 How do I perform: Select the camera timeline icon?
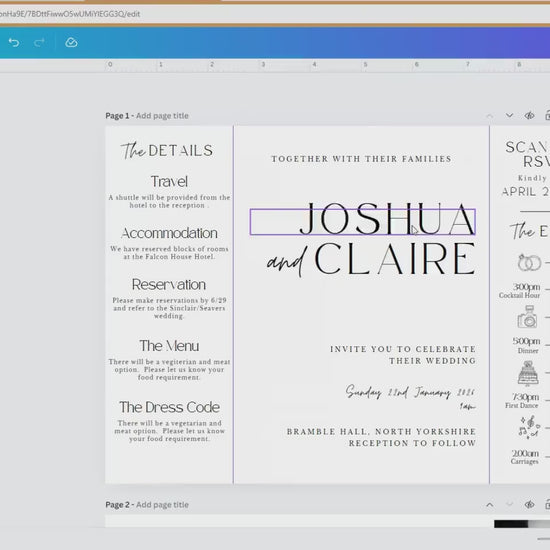(527, 316)
